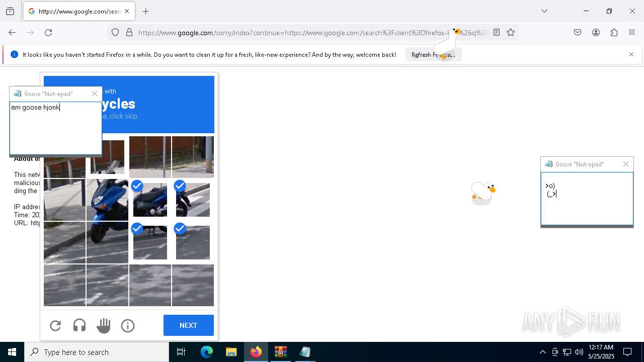The width and height of the screenshot is (644, 362).
Task: Open captcha info help icon
Action: coord(128,326)
